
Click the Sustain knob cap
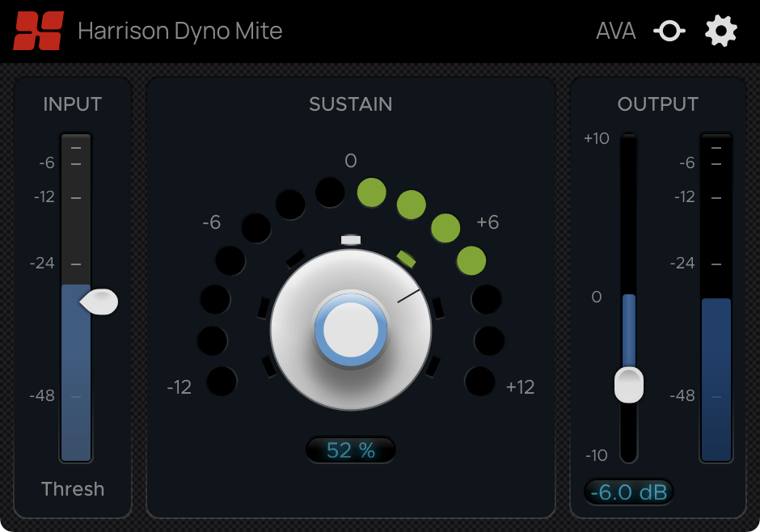pyautogui.click(x=350, y=329)
